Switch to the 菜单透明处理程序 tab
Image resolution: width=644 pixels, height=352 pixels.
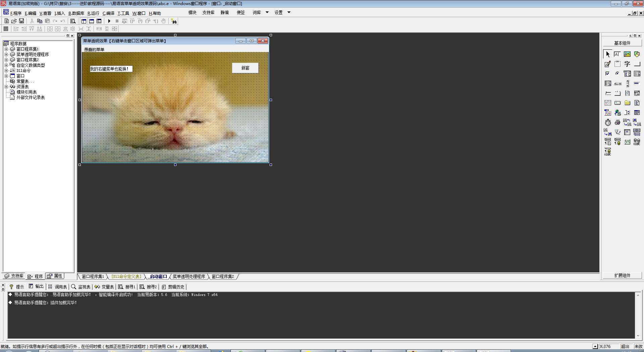click(x=189, y=276)
